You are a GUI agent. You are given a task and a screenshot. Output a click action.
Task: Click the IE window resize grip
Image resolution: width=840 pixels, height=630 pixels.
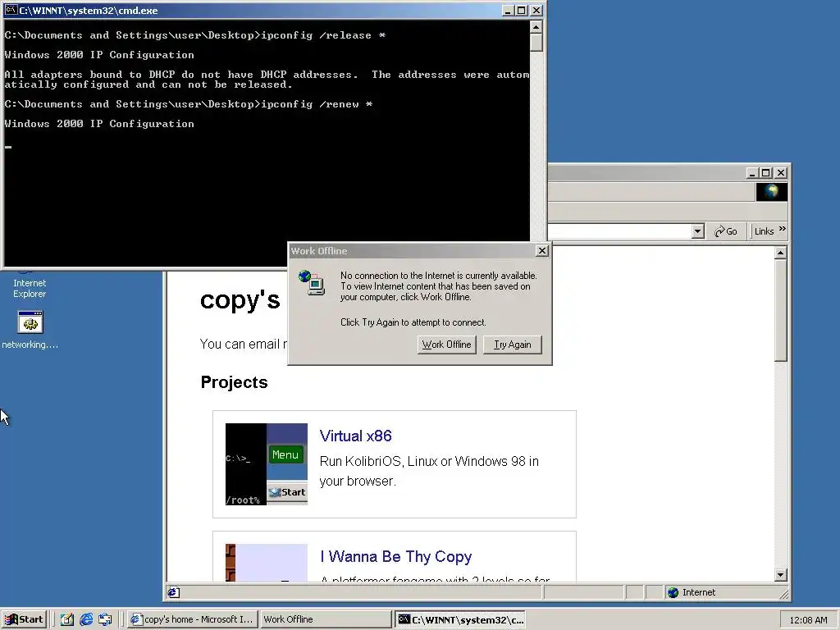[x=783, y=594]
